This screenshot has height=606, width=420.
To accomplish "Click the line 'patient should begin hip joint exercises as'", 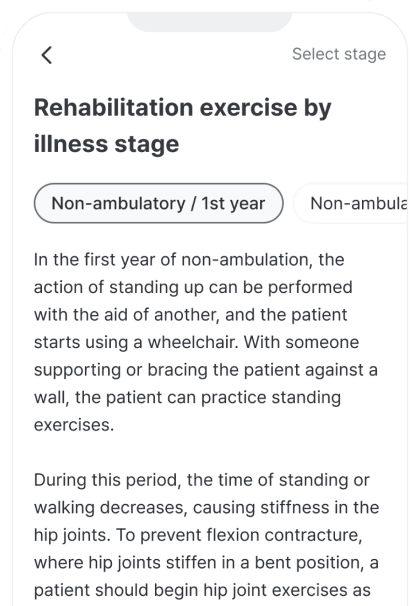I will [x=202, y=590].
